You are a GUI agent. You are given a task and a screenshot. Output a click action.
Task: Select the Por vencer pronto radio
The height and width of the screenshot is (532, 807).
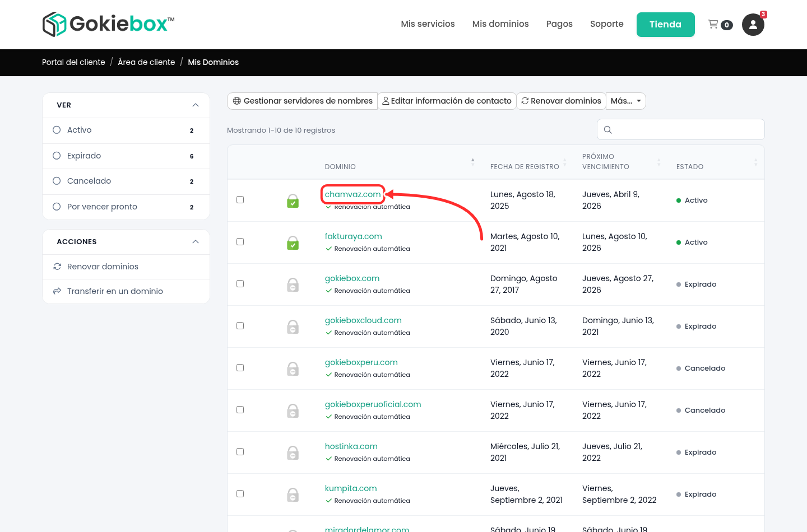(57, 207)
